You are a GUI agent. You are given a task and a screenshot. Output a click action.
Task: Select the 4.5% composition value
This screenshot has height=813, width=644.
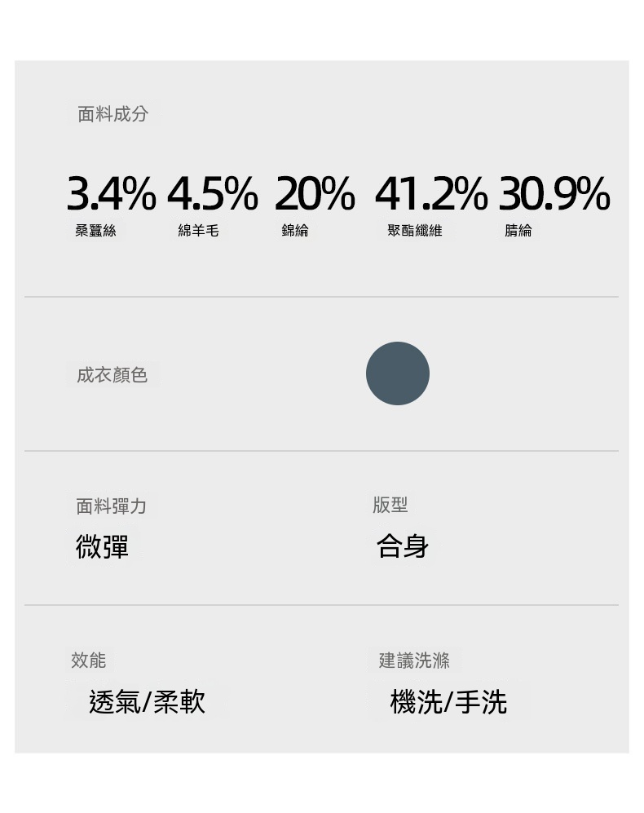(212, 195)
